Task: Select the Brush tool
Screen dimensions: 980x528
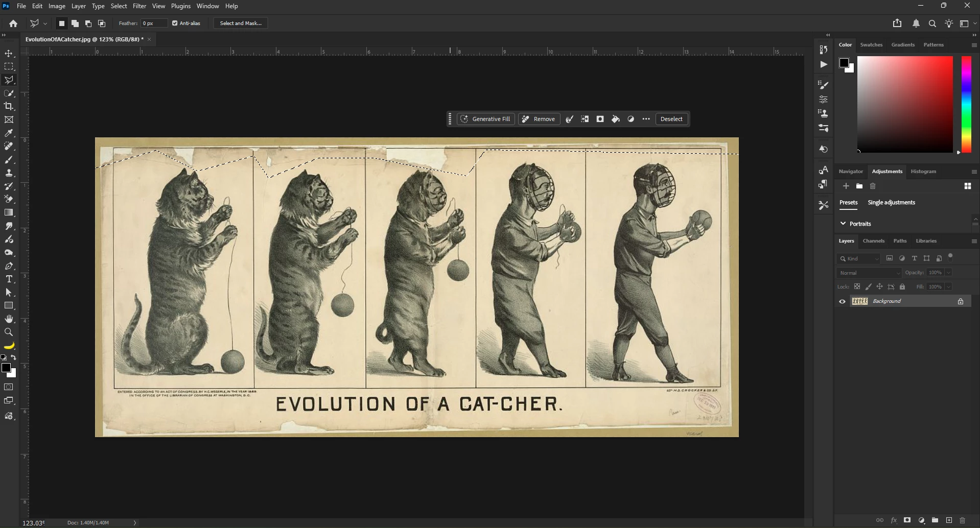Action: pyautogui.click(x=9, y=160)
